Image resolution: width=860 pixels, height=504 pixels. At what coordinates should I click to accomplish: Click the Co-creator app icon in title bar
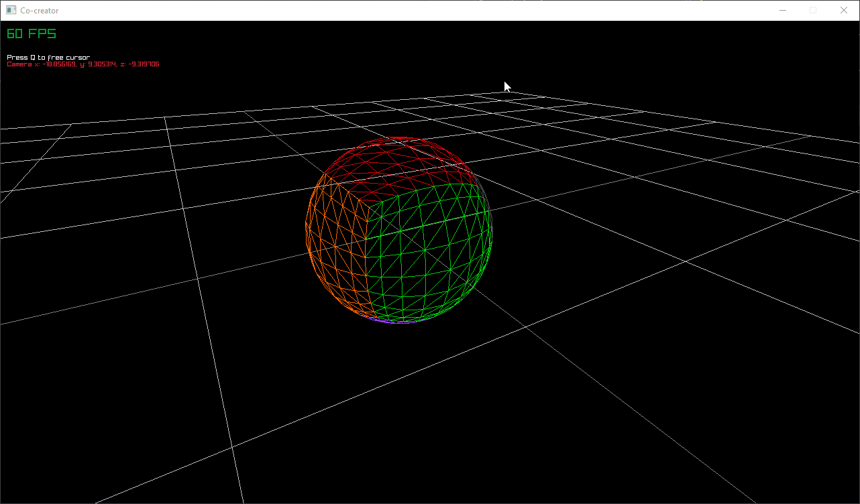point(11,10)
